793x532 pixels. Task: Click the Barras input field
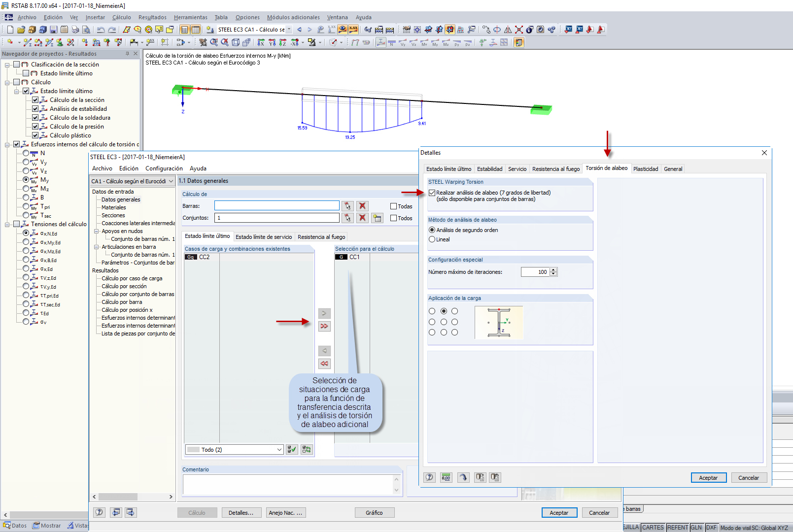pyautogui.click(x=277, y=206)
